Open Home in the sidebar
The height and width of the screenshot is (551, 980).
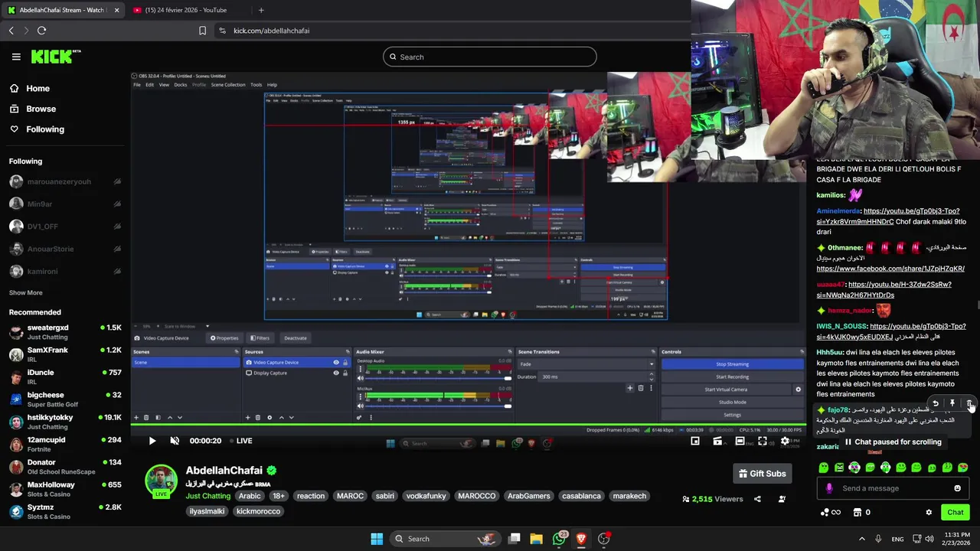(38, 88)
